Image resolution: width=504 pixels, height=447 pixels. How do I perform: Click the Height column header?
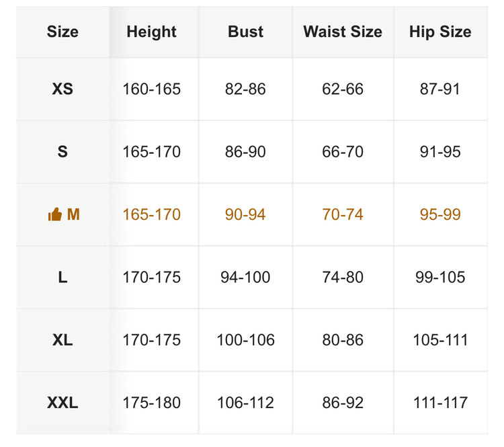click(151, 32)
